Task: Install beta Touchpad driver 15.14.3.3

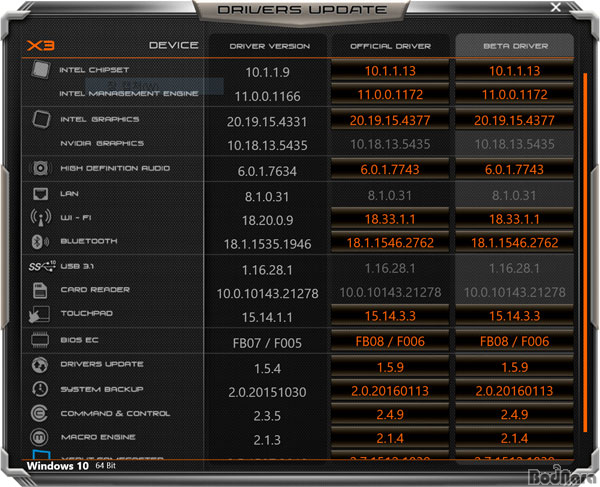Action: pyautogui.click(x=514, y=315)
